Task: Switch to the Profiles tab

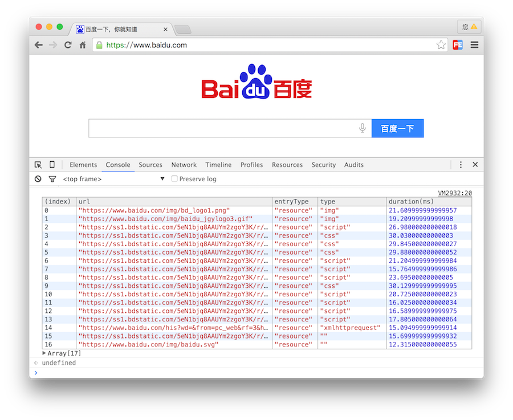Action: (251, 165)
